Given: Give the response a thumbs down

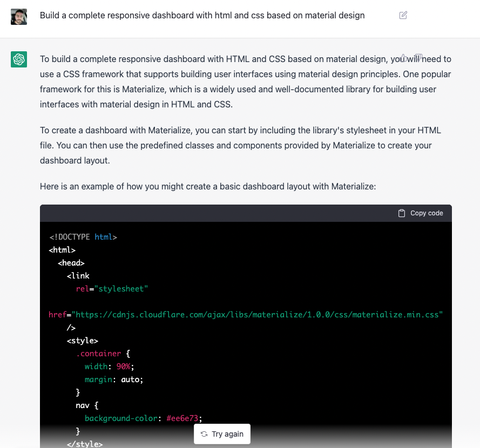Looking at the screenshot, I should (x=419, y=58).
